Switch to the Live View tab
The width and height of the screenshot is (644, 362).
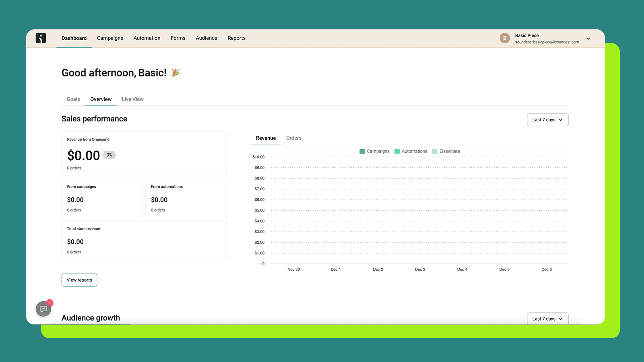[133, 99]
